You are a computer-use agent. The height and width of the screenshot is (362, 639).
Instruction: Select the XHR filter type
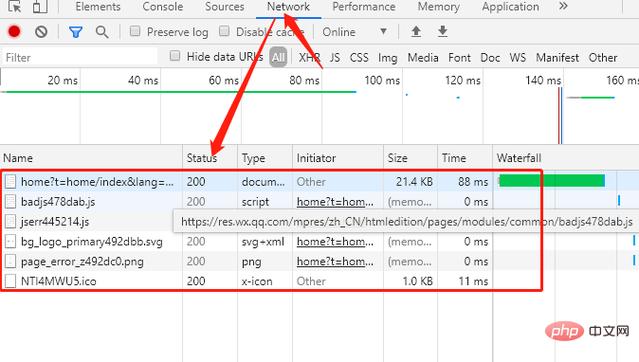[x=309, y=57]
